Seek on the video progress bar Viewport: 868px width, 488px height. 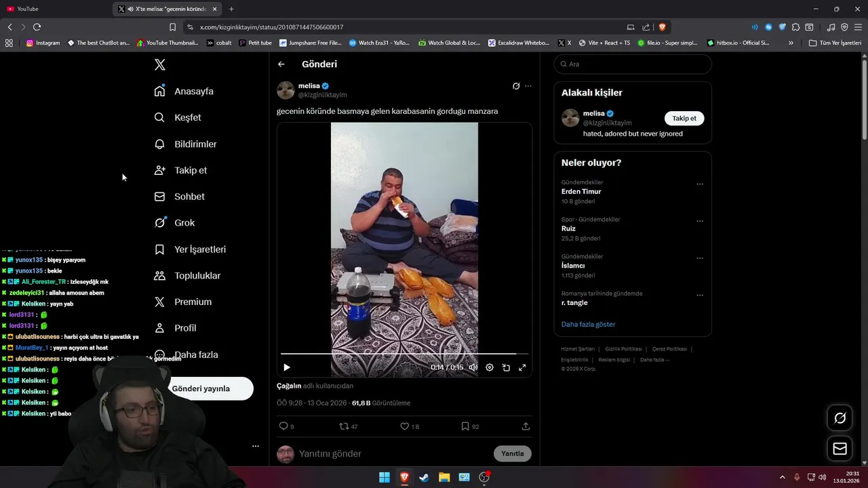pos(404,354)
